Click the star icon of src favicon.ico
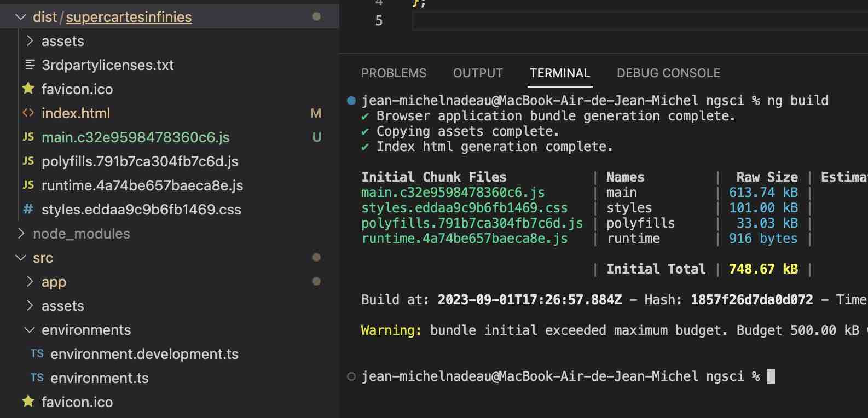The width and height of the screenshot is (868, 418). point(28,401)
